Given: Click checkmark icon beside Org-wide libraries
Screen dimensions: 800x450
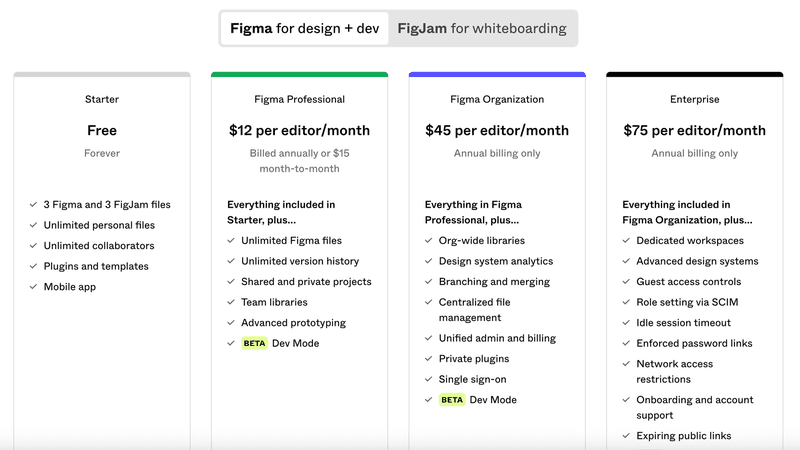Looking at the screenshot, I should [x=429, y=241].
